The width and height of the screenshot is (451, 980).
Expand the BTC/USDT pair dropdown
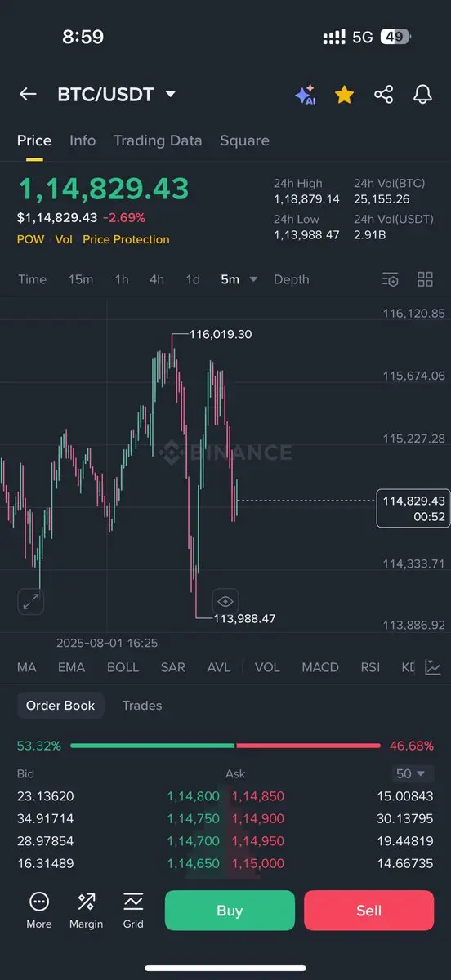(x=170, y=94)
